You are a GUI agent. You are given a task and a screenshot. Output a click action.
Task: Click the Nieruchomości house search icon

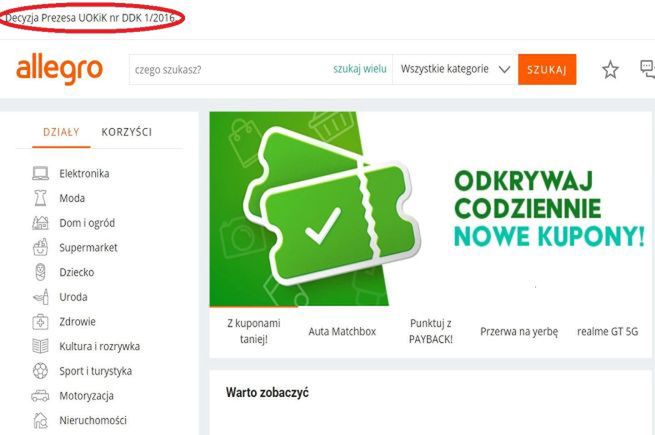coord(41,420)
